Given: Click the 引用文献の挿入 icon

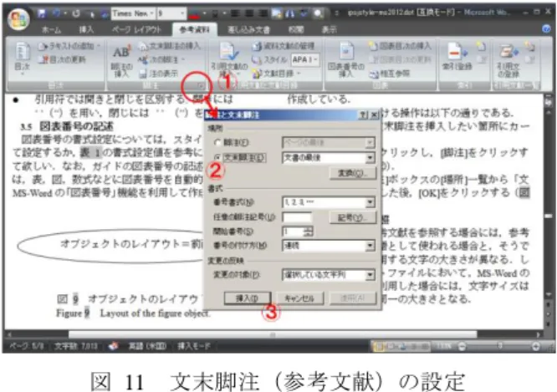Looking at the screenshot, I should 229,59.
